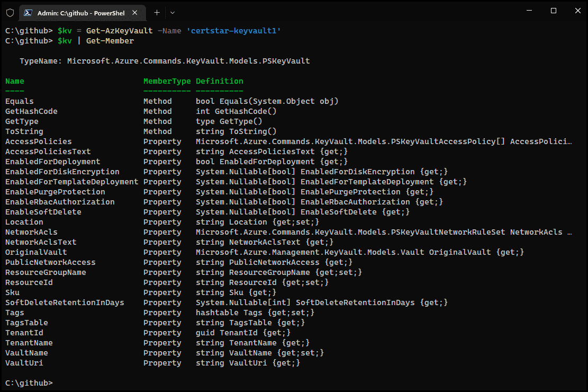Click the TenantName property name
Viewport: 588px width, 392px height.
pyautogui.click(x=29, y=343)
